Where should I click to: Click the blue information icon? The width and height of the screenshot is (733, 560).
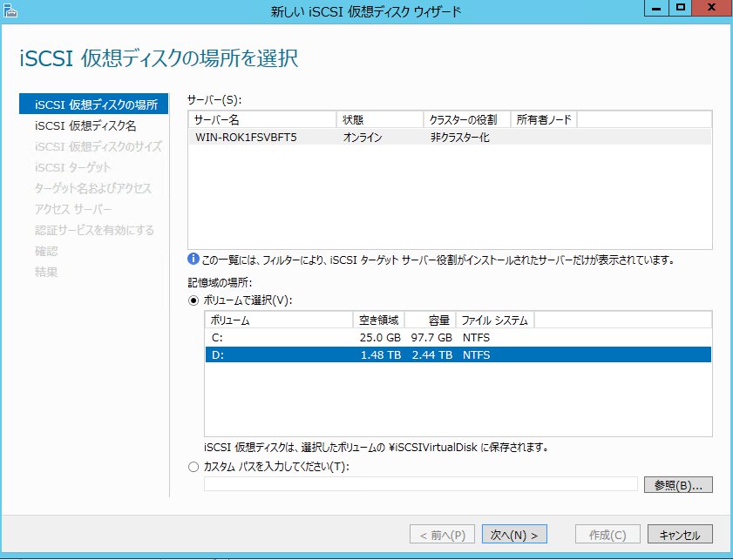[193, 259]
